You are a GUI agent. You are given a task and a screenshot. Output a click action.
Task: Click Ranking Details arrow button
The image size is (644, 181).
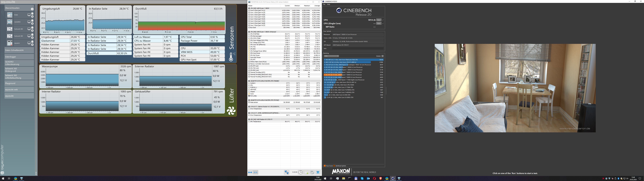click(x=383, y=56)
